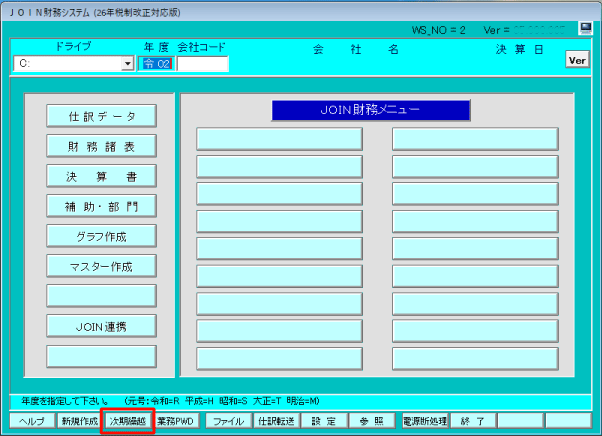Click the 設定 button
Viewport: 602px width, 436px height.
point(324,421)
